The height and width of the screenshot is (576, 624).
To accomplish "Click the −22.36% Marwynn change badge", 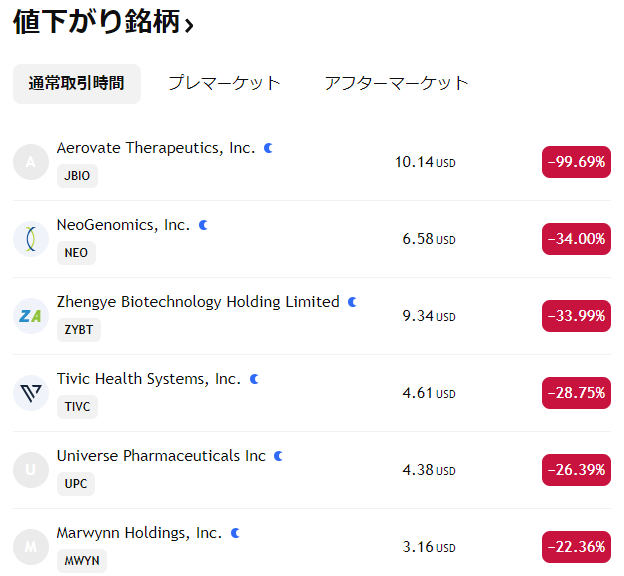I will tap(576, 547).
